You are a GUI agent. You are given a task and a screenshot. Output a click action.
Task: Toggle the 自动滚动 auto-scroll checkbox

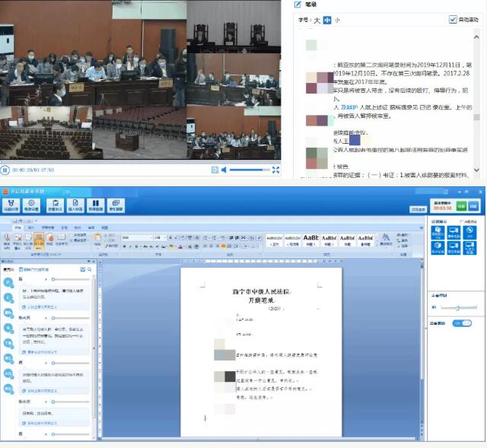(x=453, y=20)
